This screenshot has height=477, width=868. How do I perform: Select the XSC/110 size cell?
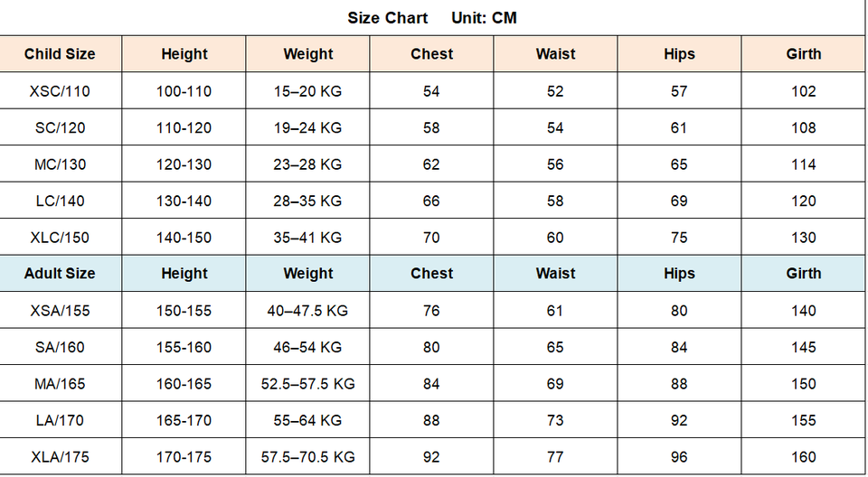(60, 90)
